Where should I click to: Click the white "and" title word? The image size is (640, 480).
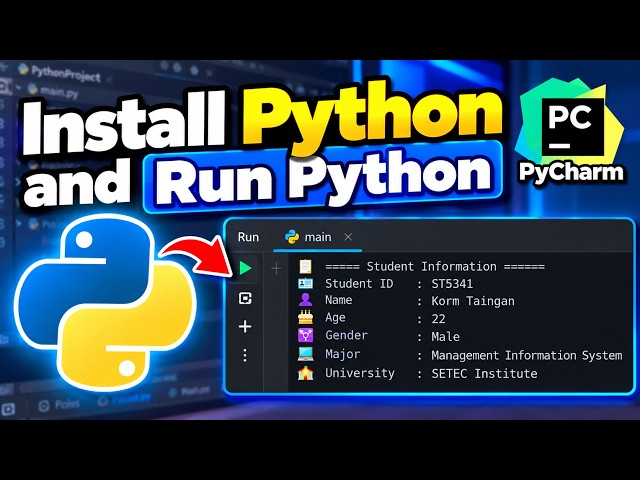[x=78, y=182]
